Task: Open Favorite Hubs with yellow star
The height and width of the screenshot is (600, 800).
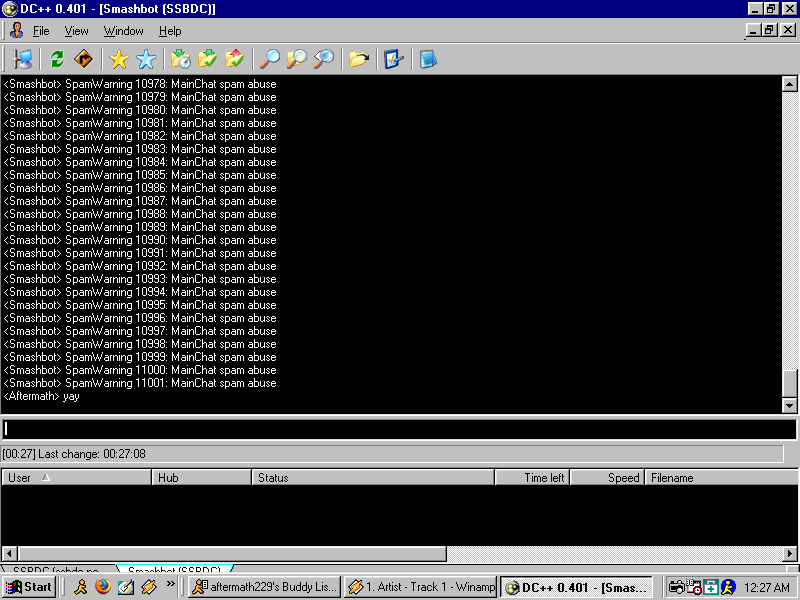Action: [x=119, y=60]
